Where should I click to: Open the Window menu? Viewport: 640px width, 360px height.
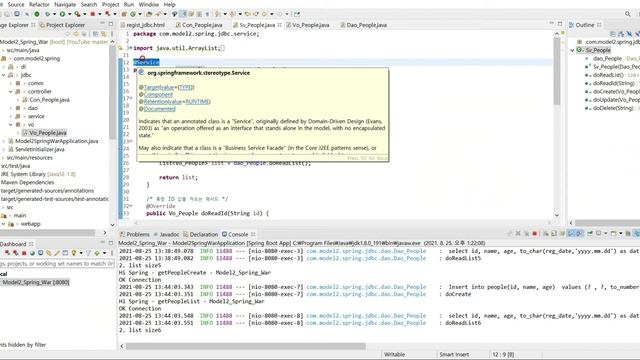coord(149,4)
